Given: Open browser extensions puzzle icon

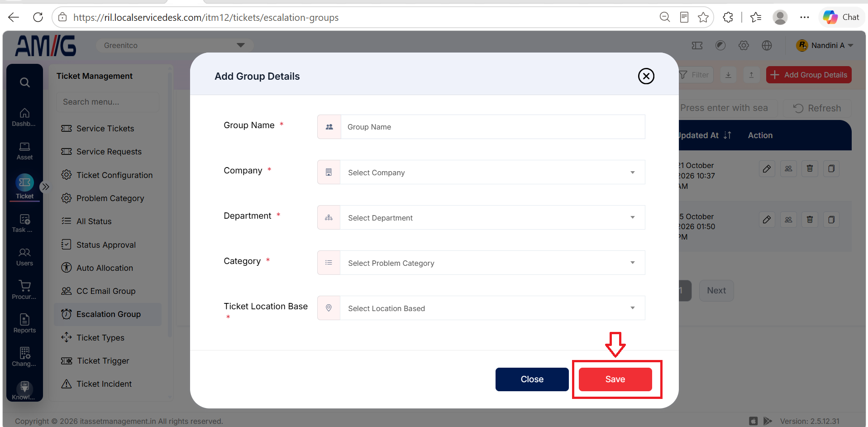Looking at the screenshot, I should point(728,17).
